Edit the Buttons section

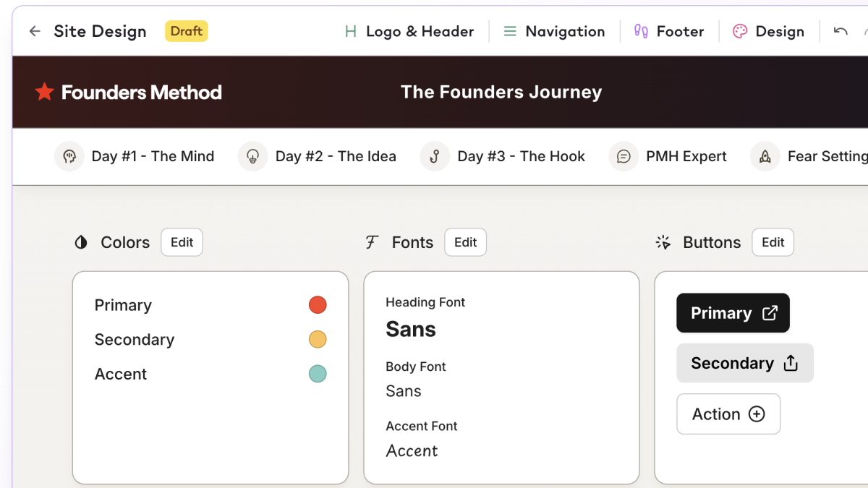click(773, 242)
